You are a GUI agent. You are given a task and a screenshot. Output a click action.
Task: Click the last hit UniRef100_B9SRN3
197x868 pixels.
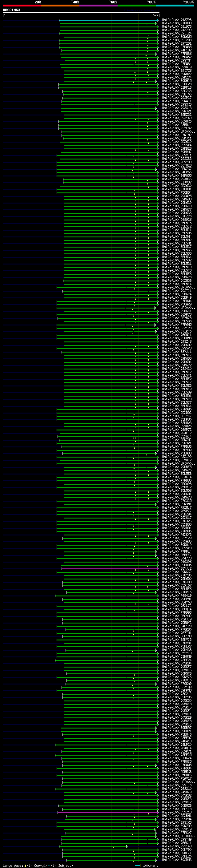point(177,860)
